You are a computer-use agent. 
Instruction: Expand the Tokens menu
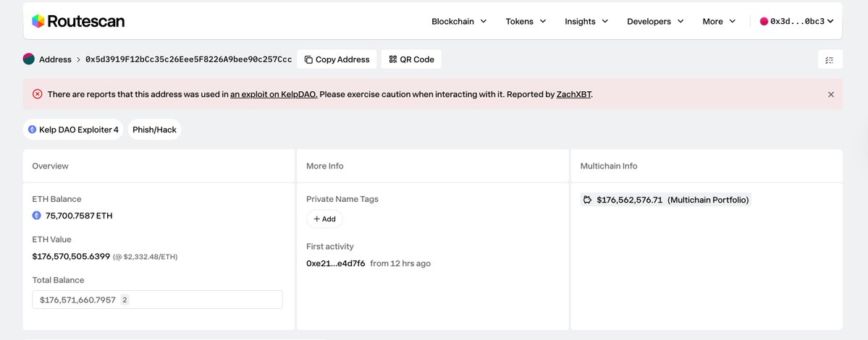526,22
